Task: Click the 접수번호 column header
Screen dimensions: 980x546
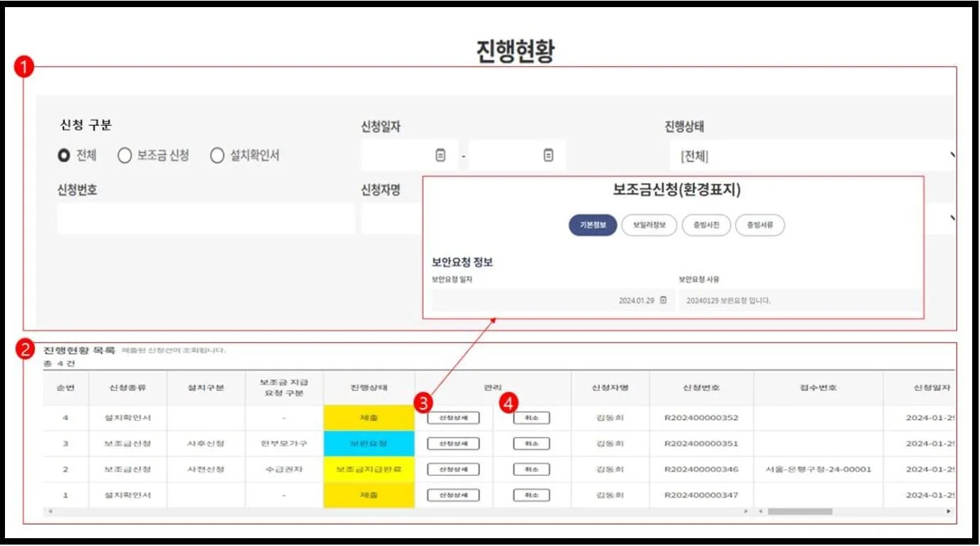Action: [x=819, y=388]
